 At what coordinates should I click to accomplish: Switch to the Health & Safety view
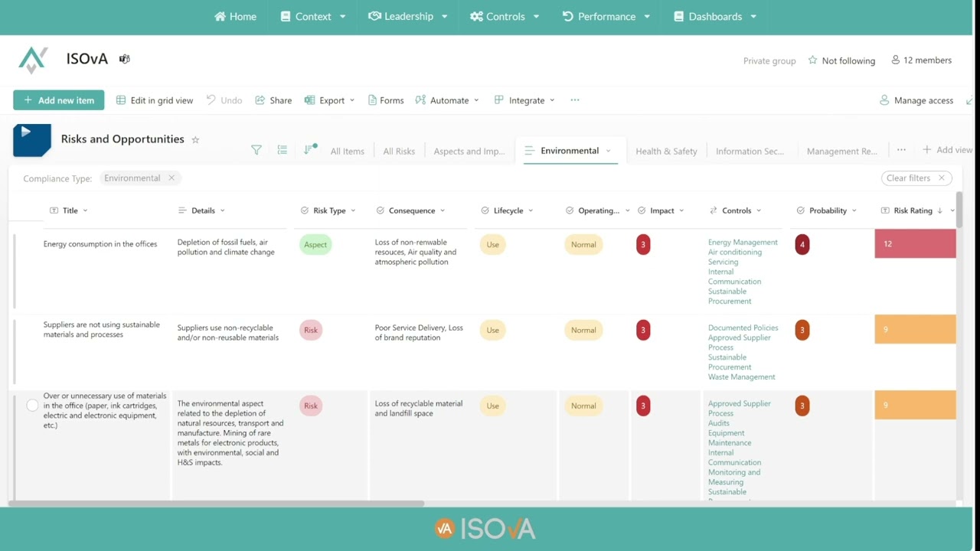pos(666,152)
